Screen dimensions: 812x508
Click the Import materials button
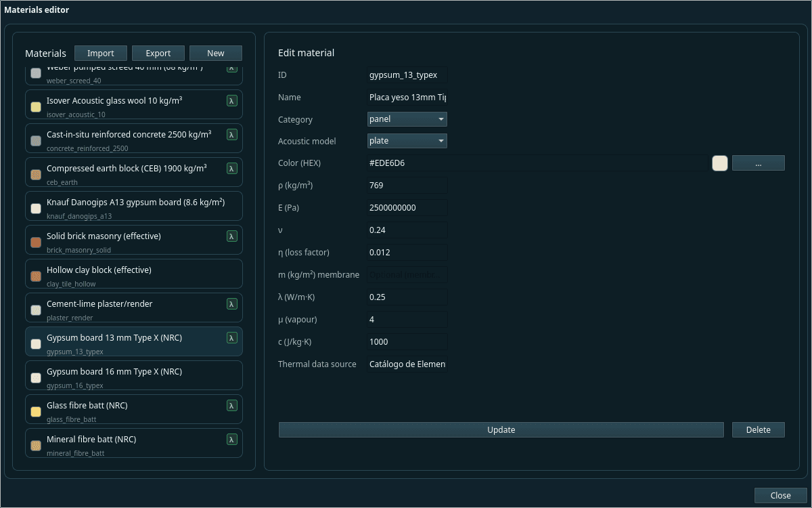click(x=101, y=54)
